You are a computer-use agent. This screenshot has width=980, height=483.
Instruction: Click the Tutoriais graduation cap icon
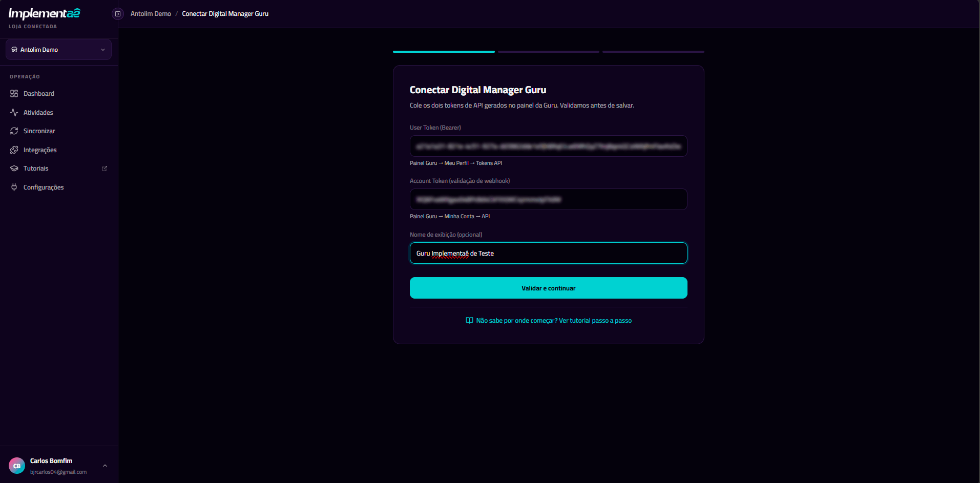point(14,169)
